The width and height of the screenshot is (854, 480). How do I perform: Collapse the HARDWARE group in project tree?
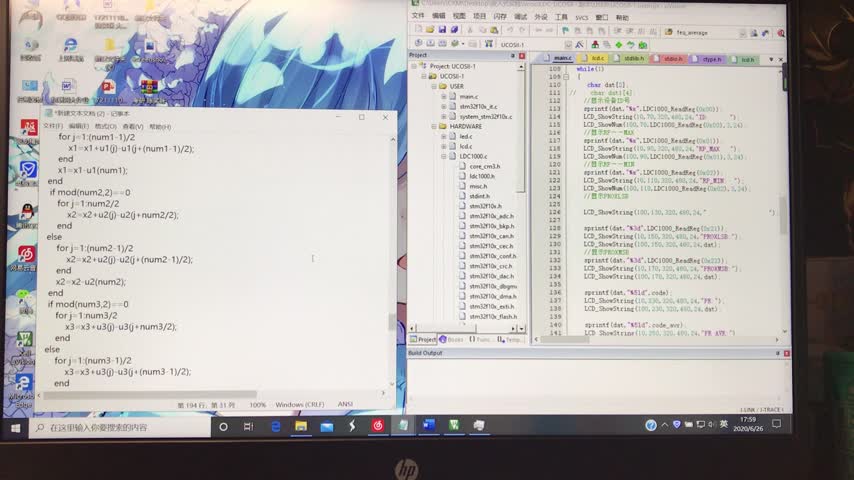pyautogui.click(x=435, y=127)
